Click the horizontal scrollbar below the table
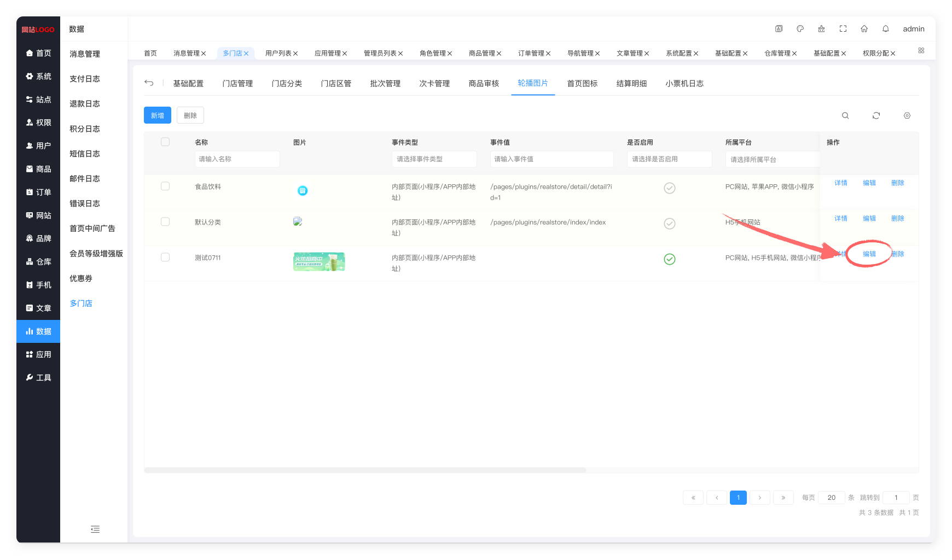Viewport: 952px width, 560px height. pyautogui.click(x=365, y=470)
